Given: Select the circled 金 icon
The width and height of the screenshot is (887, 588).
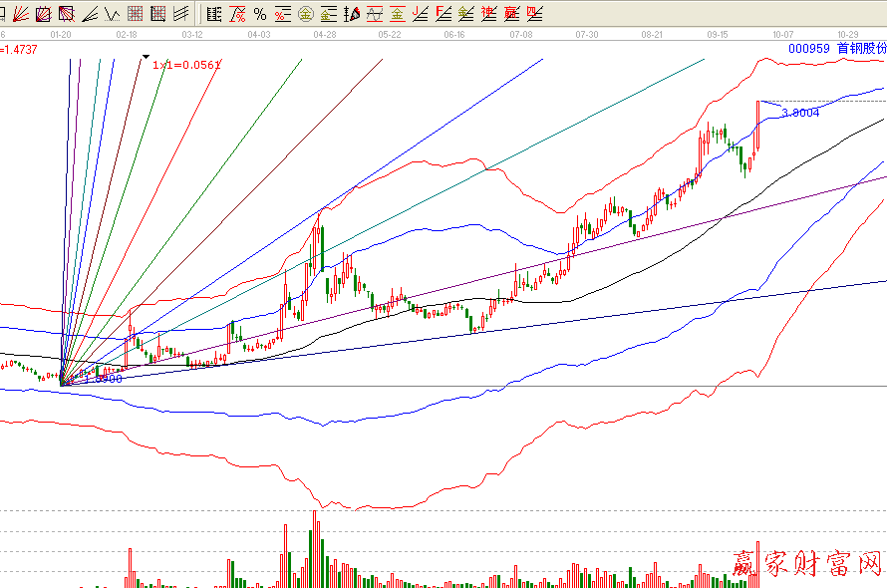Looking at the screenshot, I should (x=305, y=14).
